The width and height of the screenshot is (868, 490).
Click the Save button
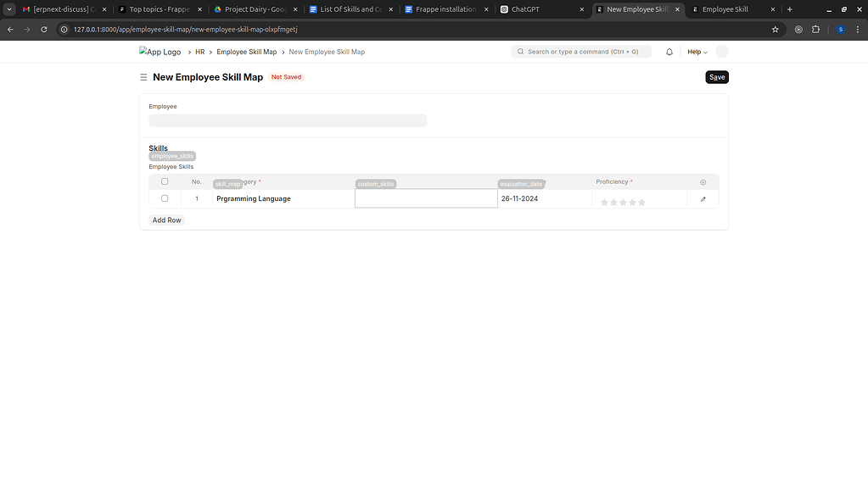(716, 77)
